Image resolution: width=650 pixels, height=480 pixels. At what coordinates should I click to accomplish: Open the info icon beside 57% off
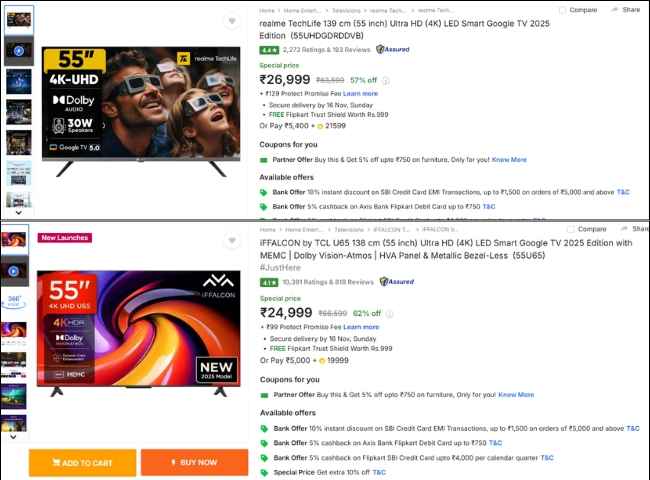386,80
